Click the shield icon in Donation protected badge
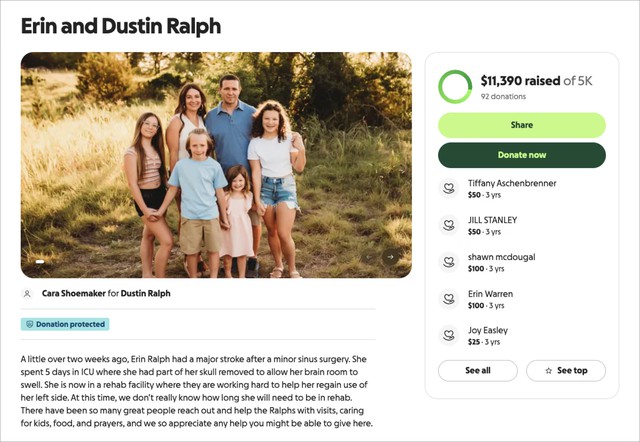This screenshot has height=442, width=640. point(30,324)
